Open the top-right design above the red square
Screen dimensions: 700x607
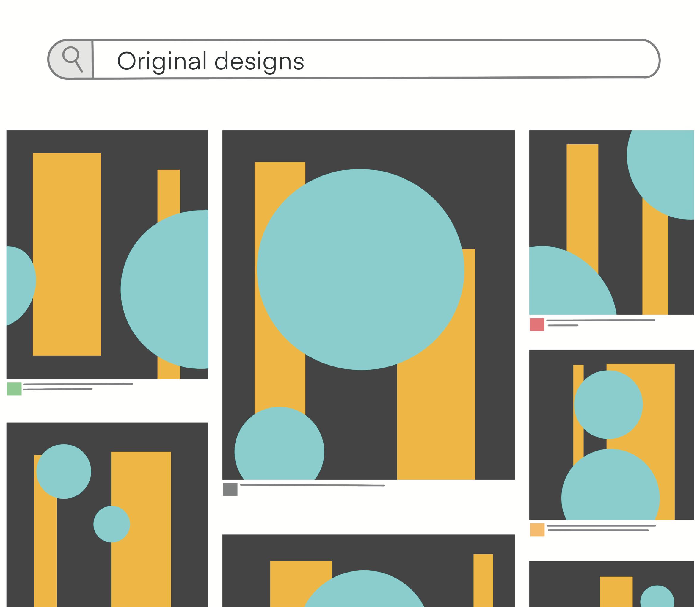(611, 222)
